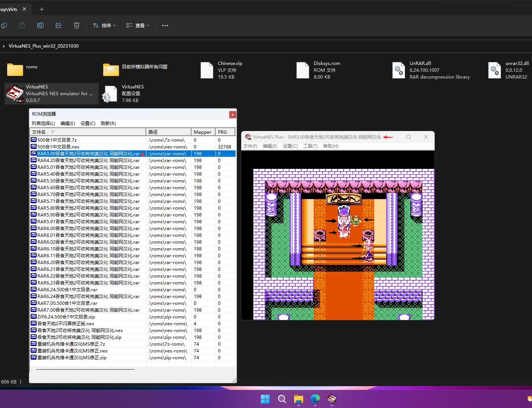Select row 重装机兵先锋卡通汉化MS修正.7z

133,344
